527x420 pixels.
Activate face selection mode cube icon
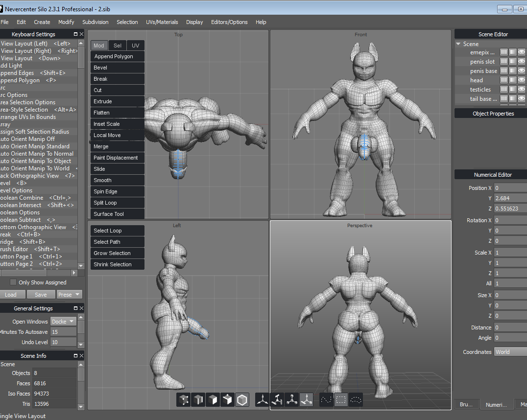tap(213, 400)
